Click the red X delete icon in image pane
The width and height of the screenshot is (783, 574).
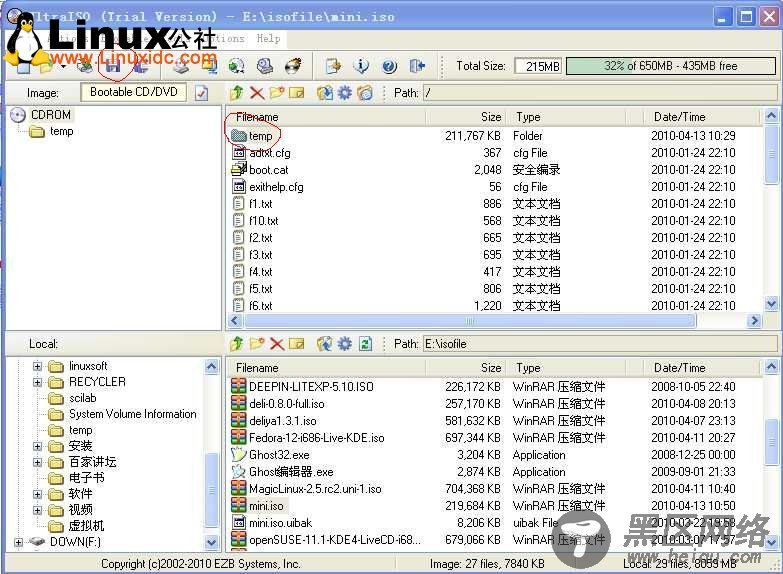tap(257, 93)
